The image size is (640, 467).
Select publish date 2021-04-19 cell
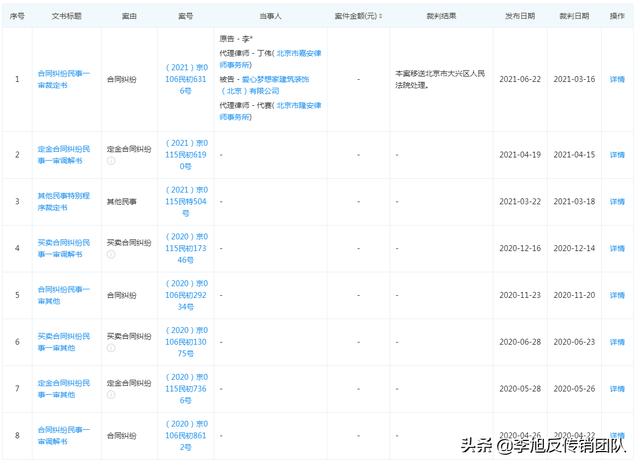click(520, 155)
